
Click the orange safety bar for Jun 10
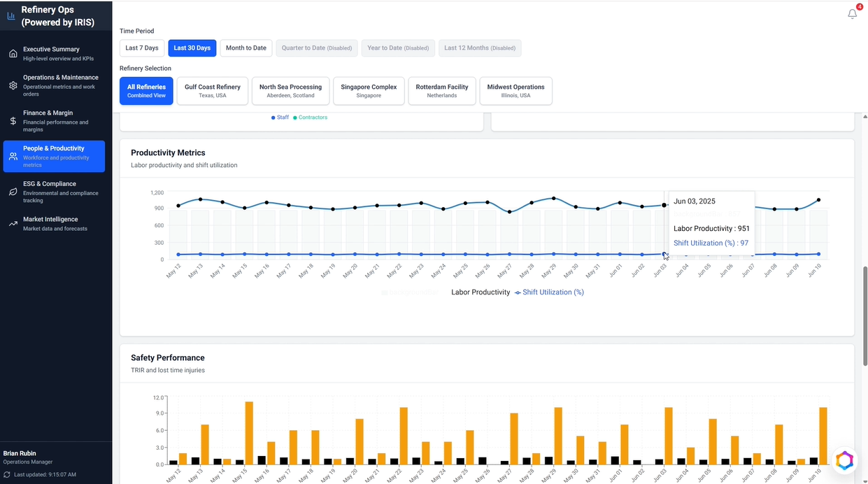[x=823, y=436]
